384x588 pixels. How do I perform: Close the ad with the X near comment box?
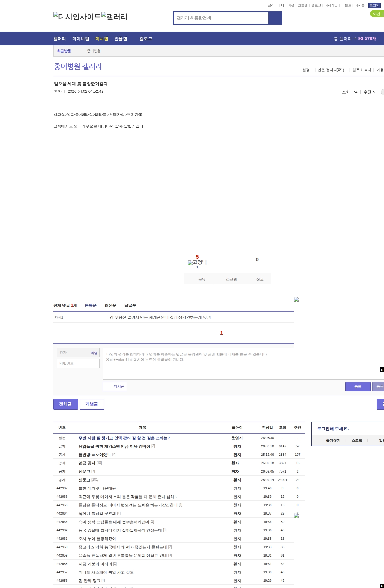[x=382, y=370]
